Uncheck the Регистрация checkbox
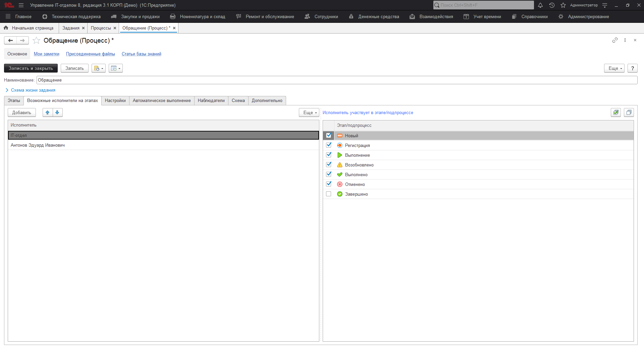This screenshot has width=644, height=349. coord(329,145)
